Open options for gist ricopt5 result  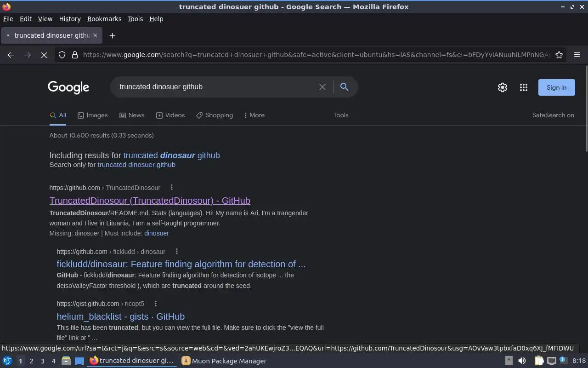156,304
